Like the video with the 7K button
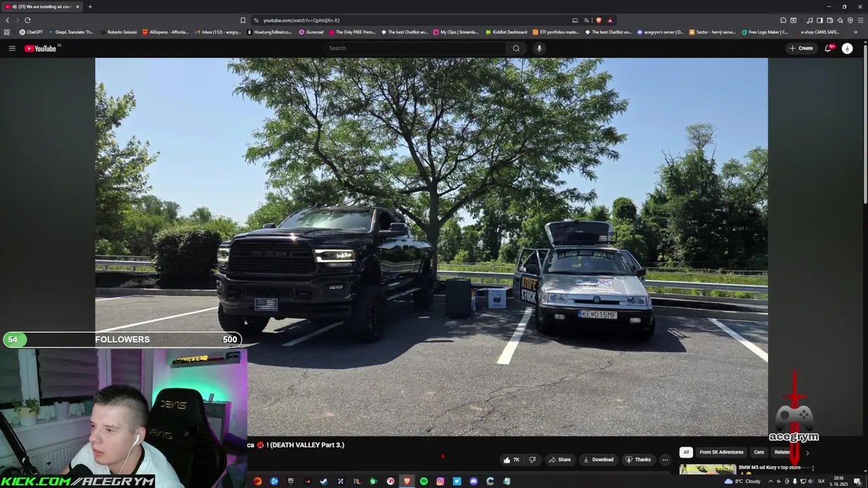Viewport: 868px width, 488px height. tap(511, 460)
